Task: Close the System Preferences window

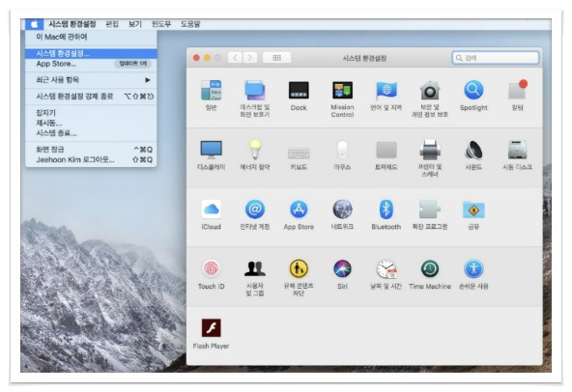Action: [x=196, y=58]
